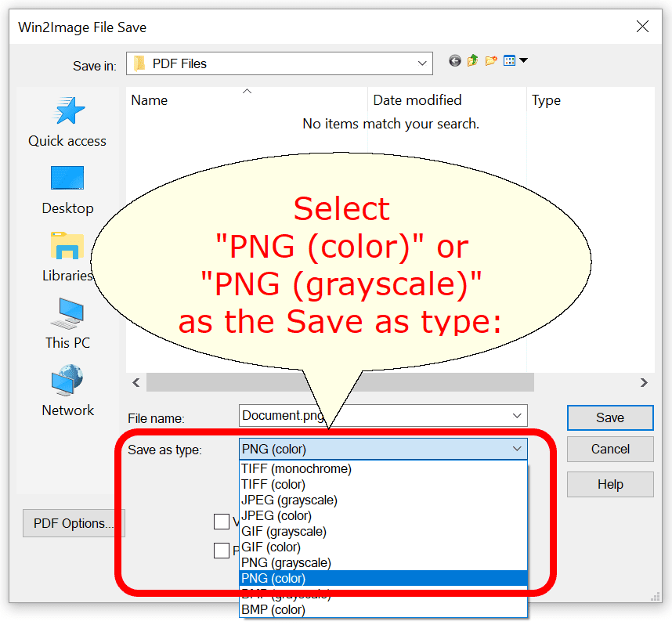Click the horizontal scrollbar left arrow
The image size is (672, 625).
coord(136,382)
